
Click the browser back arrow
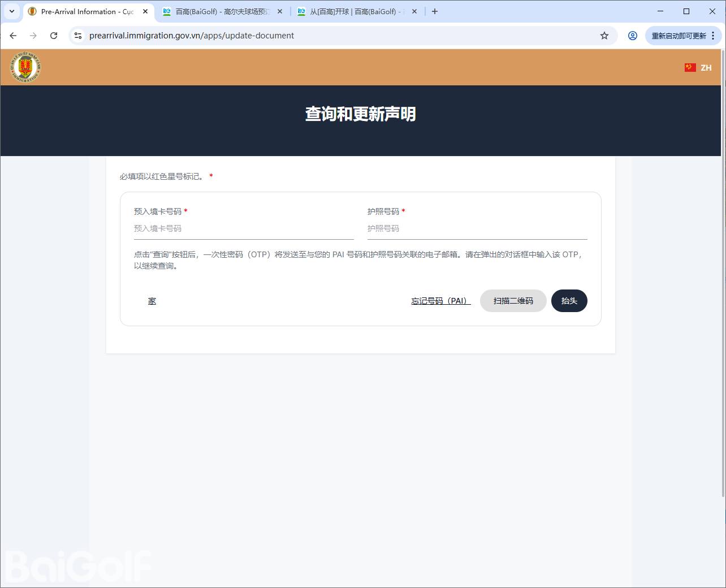(13, 36)
